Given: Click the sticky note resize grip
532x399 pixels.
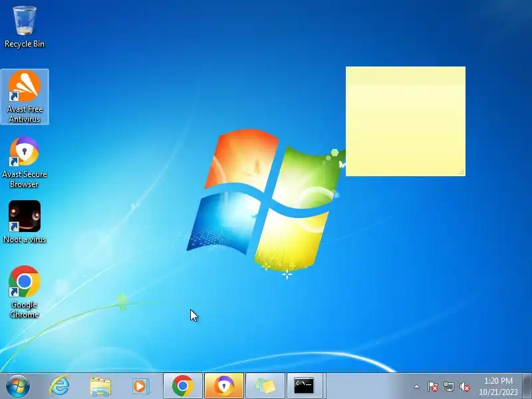Looking at the screenshot, I should tap(462, 172).
